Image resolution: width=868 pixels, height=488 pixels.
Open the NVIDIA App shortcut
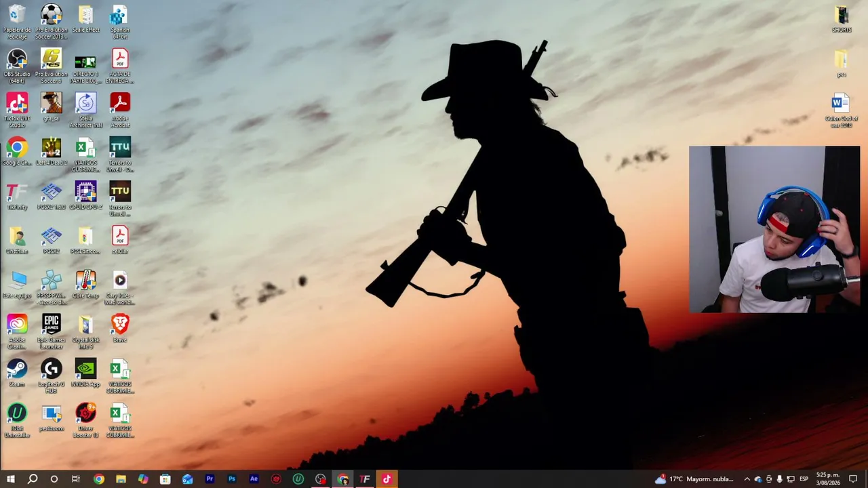85,373
